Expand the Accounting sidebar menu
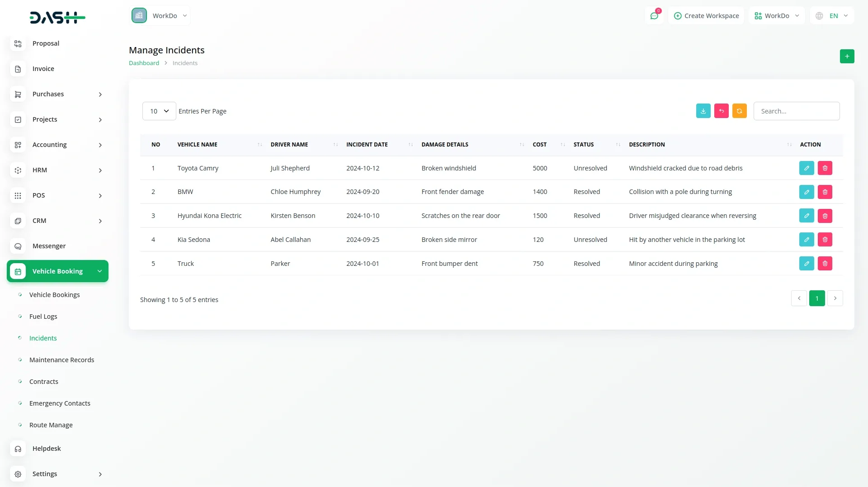The image size is (868, 487). (x=57, y=145)
